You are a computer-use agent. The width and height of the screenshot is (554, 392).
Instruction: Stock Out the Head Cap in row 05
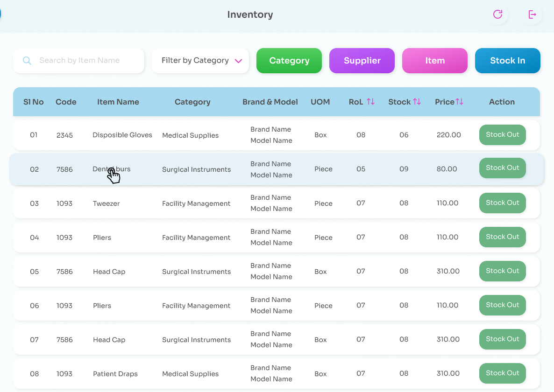coord(502,271)
